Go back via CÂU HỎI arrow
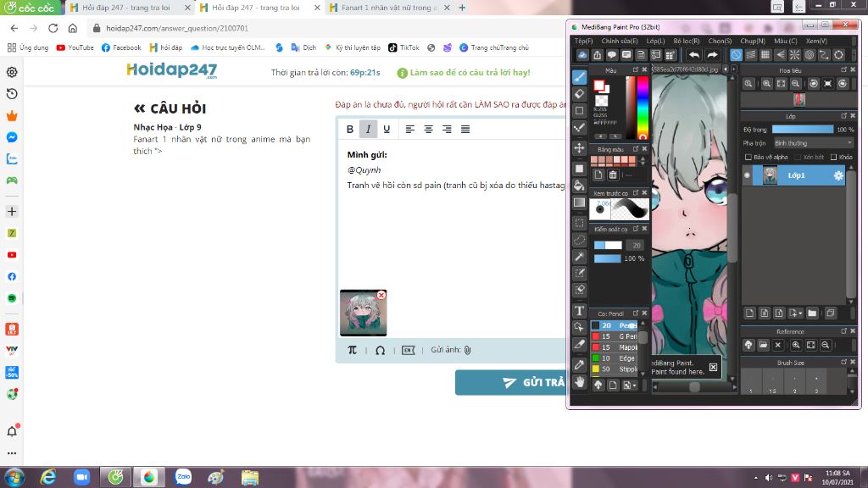 139,108
